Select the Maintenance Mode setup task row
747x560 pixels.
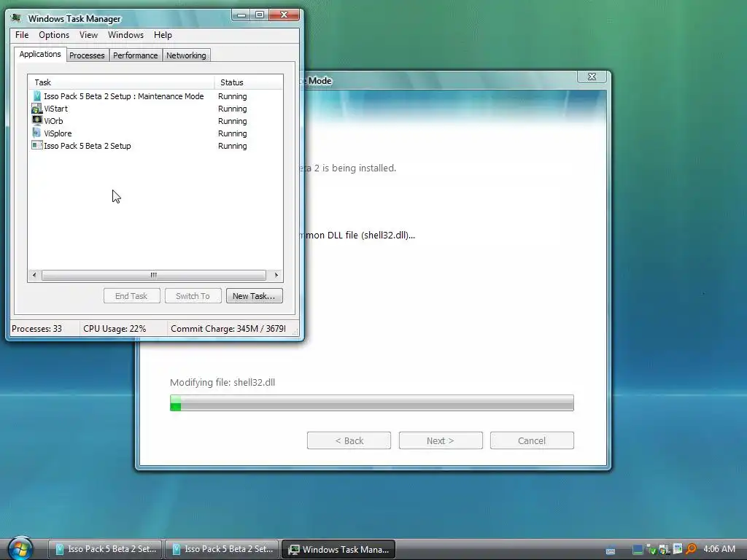[x=155, y=96]
